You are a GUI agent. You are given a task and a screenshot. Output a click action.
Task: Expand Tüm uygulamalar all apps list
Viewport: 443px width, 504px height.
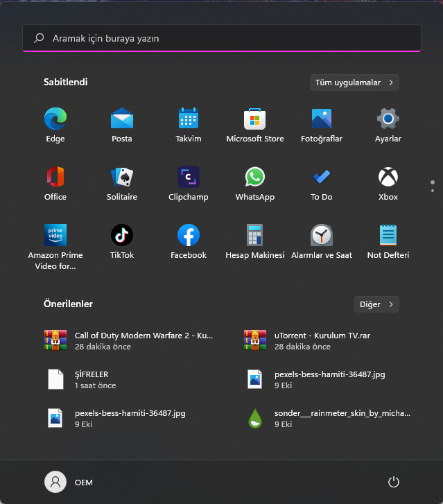(354, 82)
